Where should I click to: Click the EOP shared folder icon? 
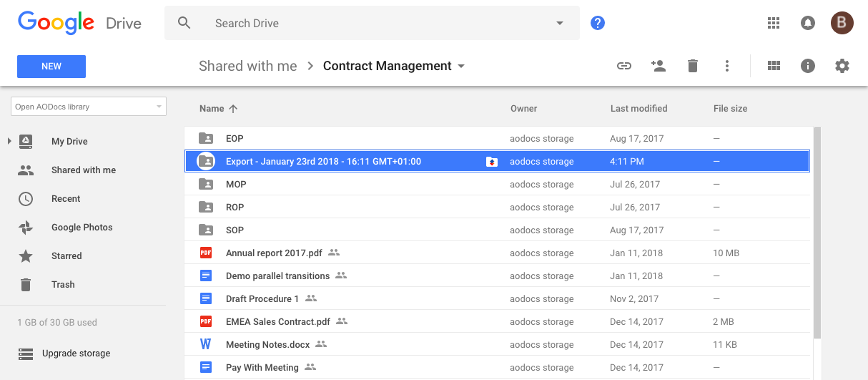[206, 138]
